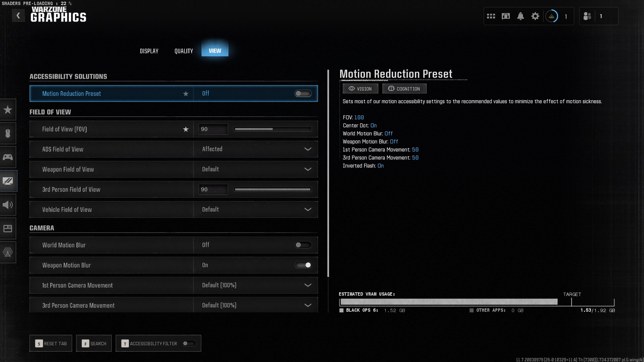Enable World Motion Blur toggle
This screenshot has width=644, height=362.
click(x=303, y=245)
